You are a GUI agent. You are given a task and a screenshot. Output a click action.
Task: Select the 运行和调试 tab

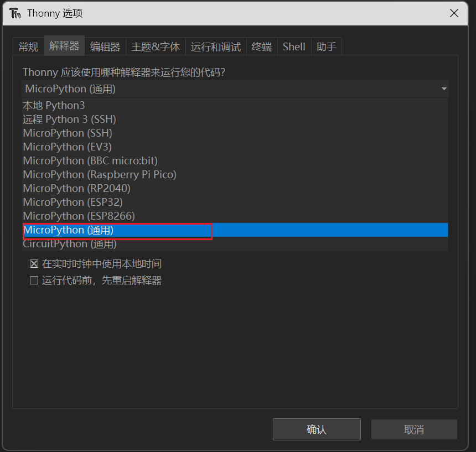[x=216, y=46]
